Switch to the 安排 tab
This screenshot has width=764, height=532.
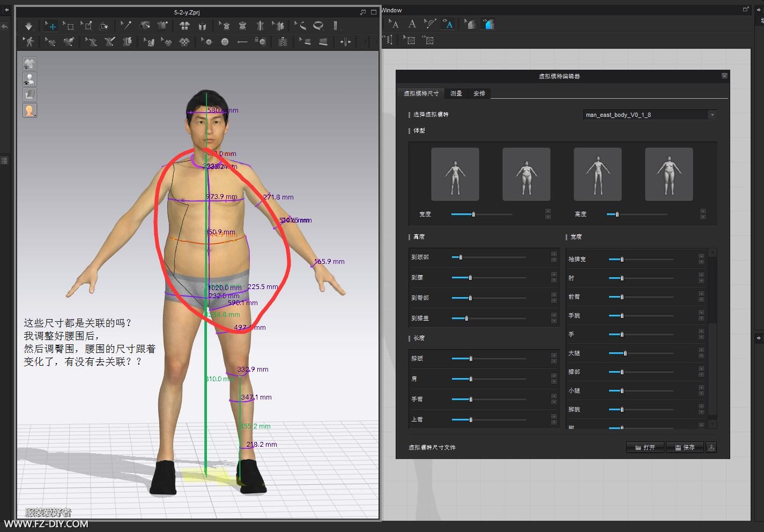tap(479, 93)
